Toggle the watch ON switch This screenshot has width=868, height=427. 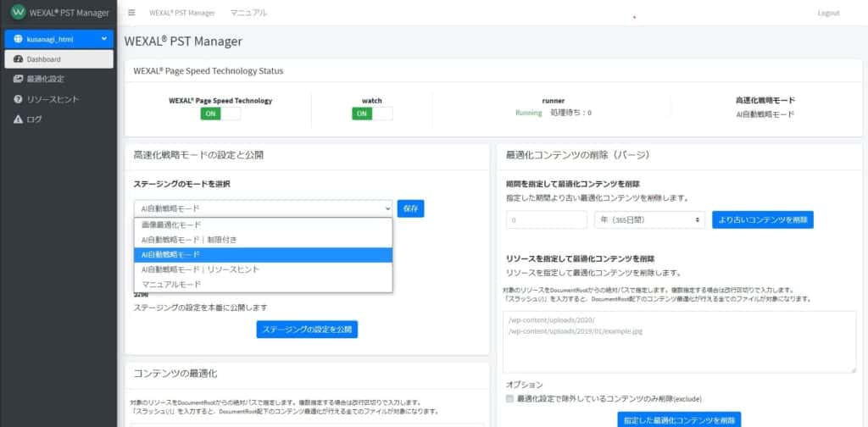372,114
